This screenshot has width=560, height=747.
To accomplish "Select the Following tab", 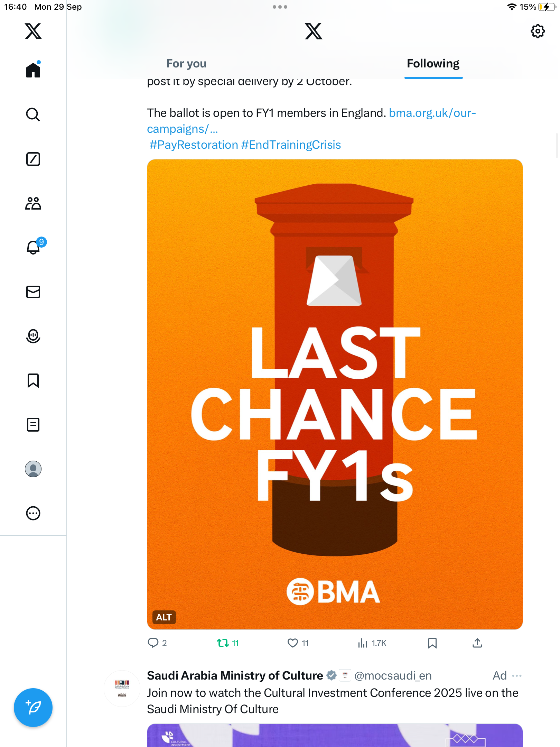I will [433, 64].
